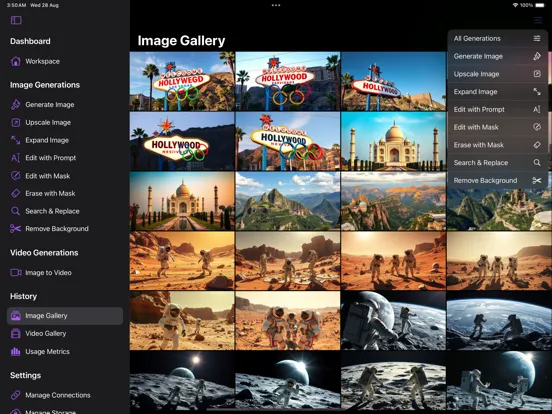Choose Remove Background from filter menu

497,181
